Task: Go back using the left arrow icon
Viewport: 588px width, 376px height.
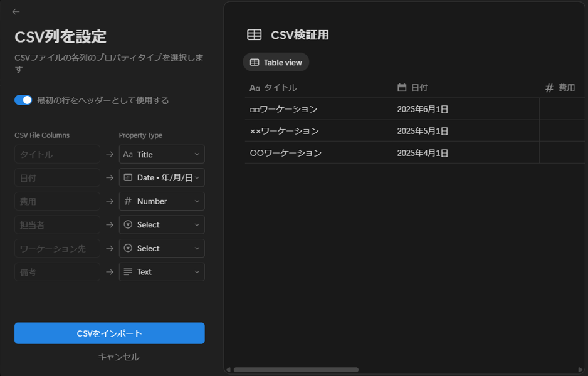Action: point(16,12)
